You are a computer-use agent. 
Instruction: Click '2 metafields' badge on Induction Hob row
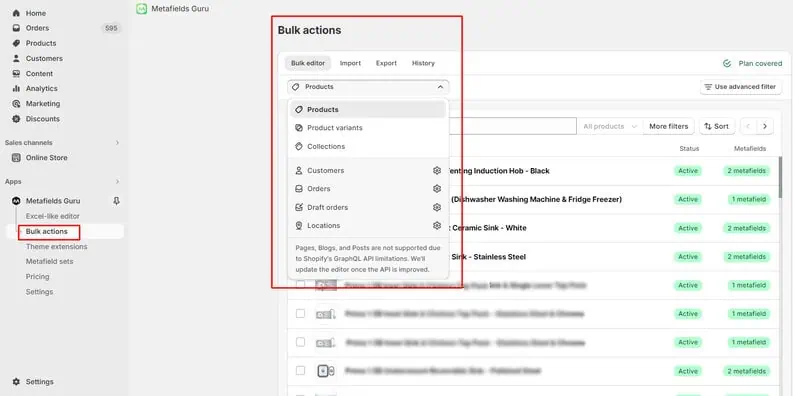(746, 171)
